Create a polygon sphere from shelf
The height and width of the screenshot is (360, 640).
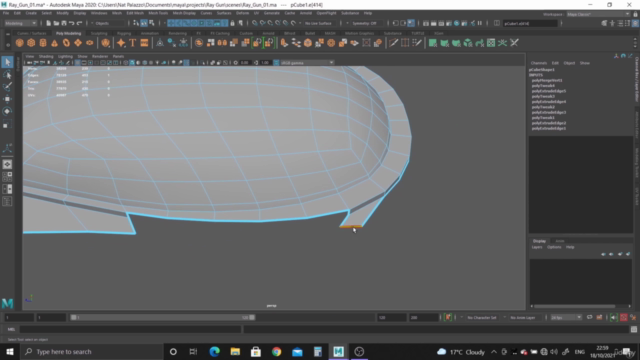click(x=19, y=43)
